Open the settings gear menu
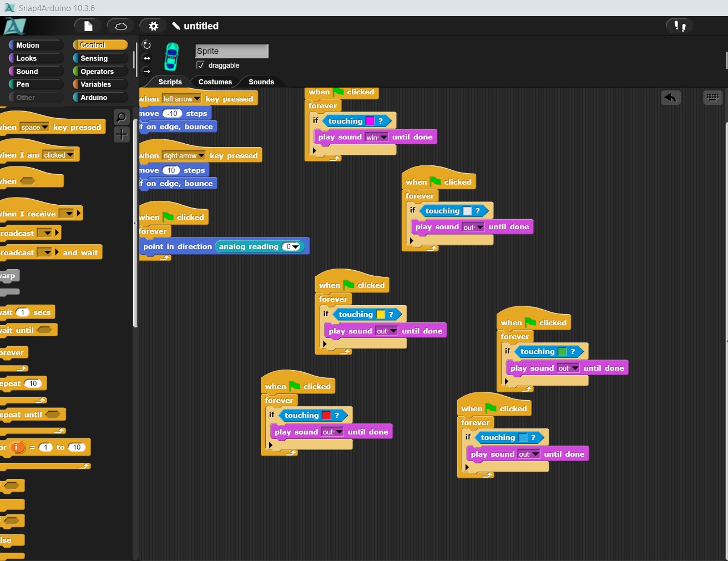 tap(154, 26)
